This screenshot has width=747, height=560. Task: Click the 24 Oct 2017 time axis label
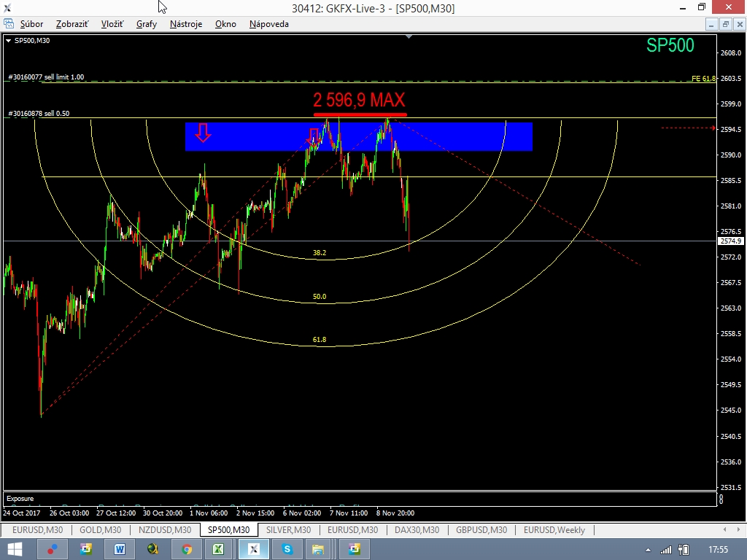coord(21,513)
